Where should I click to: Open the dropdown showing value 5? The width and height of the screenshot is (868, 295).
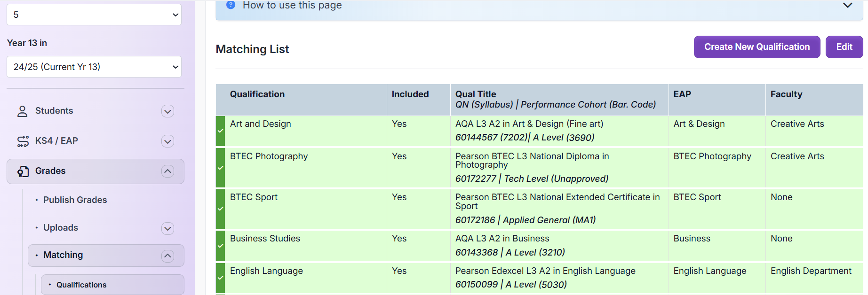coord(94,15)
